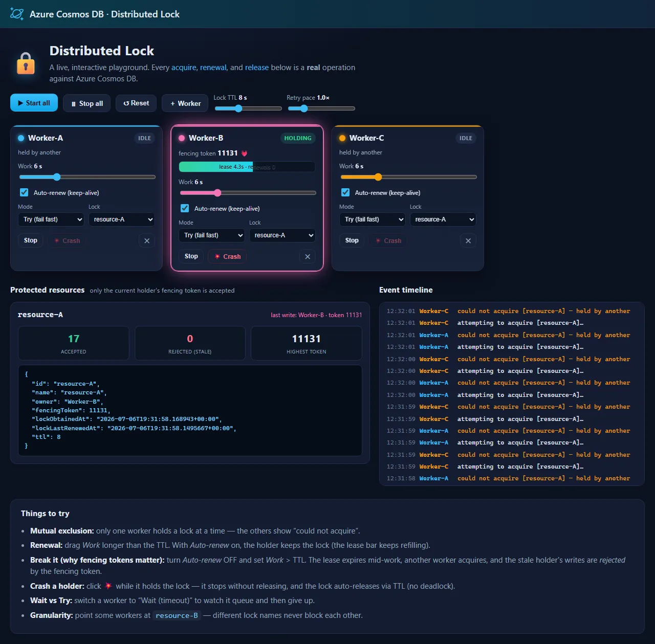This screenshot has width=655, height=644.
Task: Stop all workers
Action: tap(86, 103)
